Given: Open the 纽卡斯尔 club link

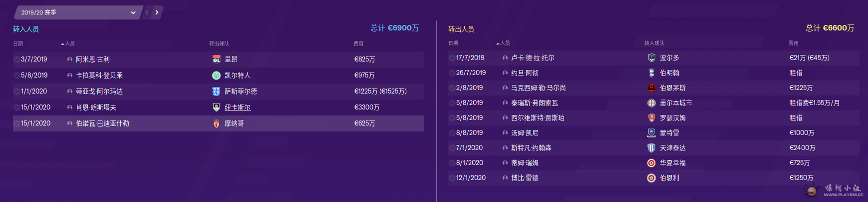Looking at the screenshot, I should (238, 107).
